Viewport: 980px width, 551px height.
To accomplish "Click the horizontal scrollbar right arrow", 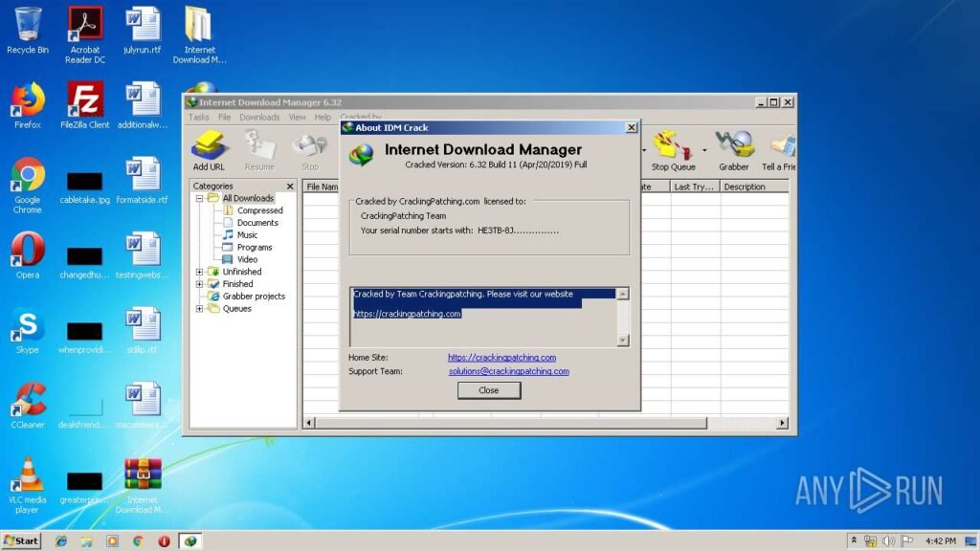I will click(x=782, y=423).
